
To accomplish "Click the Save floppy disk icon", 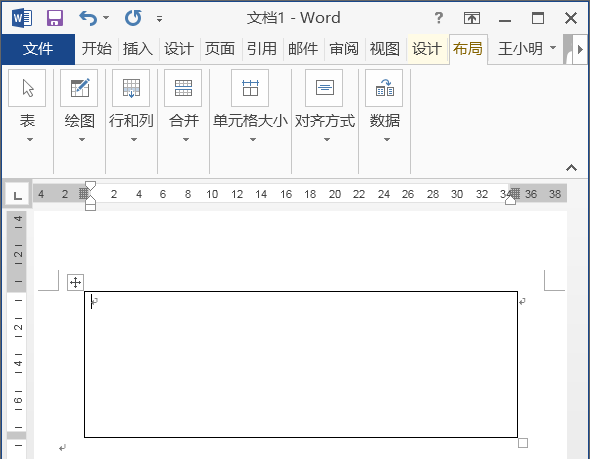I will click(x=55, y=18).
